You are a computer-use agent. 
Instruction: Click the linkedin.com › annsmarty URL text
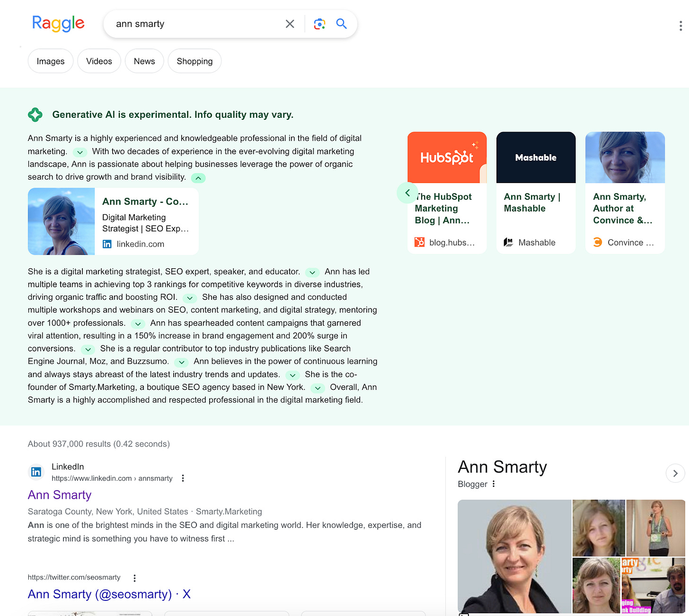(x=112, y=478)
